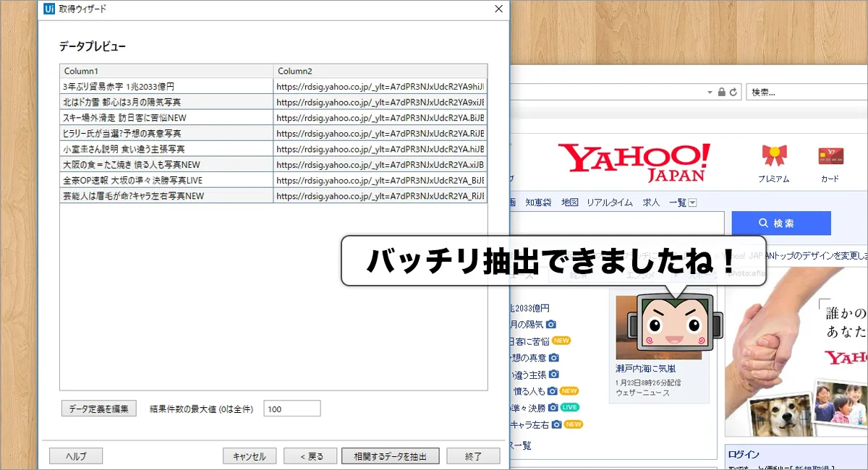Click ウェザーニュース source text
Image resolution: width=868 pixels, height=470 pixels.
(642, 393)
